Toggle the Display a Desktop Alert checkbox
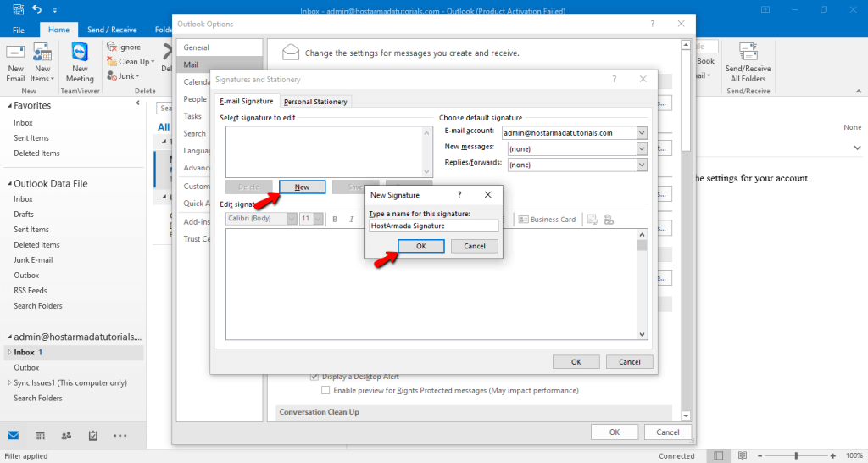The height and width of the screenshot is (463, 868). pos(315,377)
